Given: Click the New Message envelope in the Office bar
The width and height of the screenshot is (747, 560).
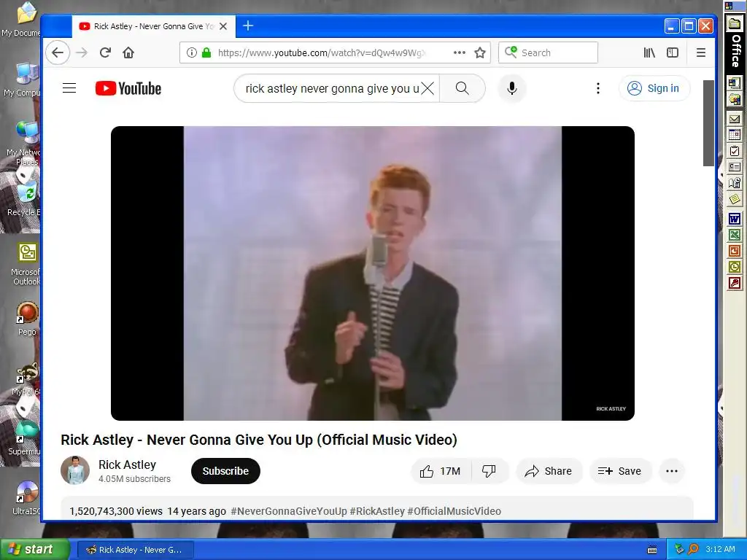Looking at the screenshot, I should click(734, 119).
